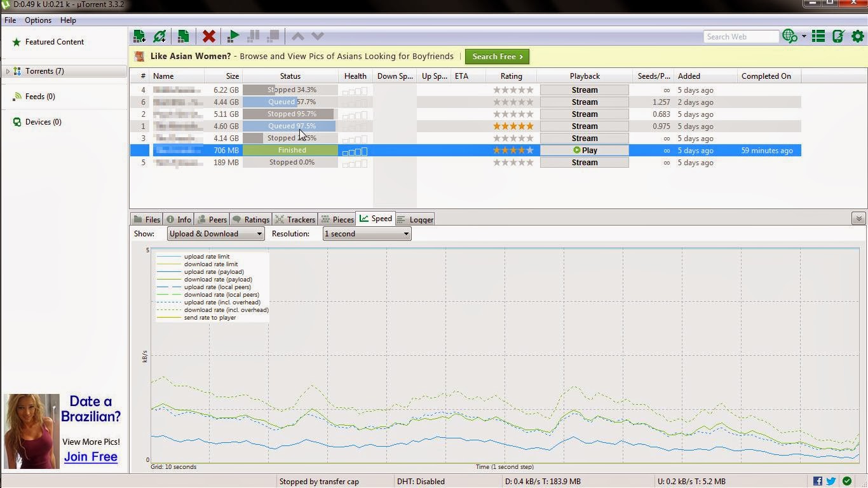The height and width of the screenshot is (488, 868).
Task: Click the Join Free link
Action: click(91, 456)
